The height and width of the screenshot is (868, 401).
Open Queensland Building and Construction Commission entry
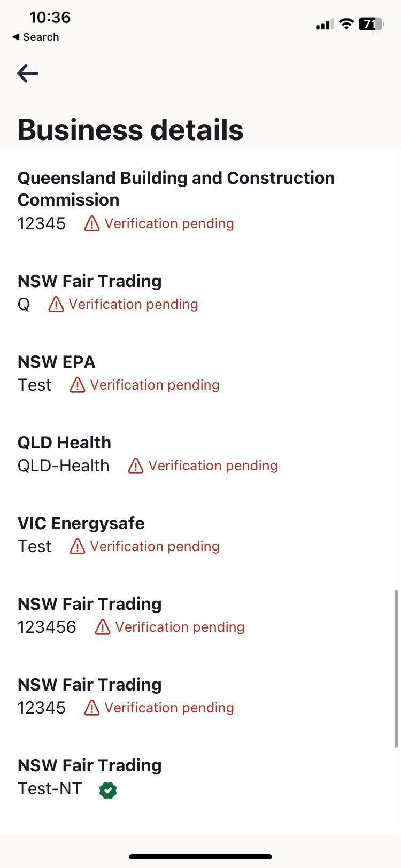click(x=176, y=189)
